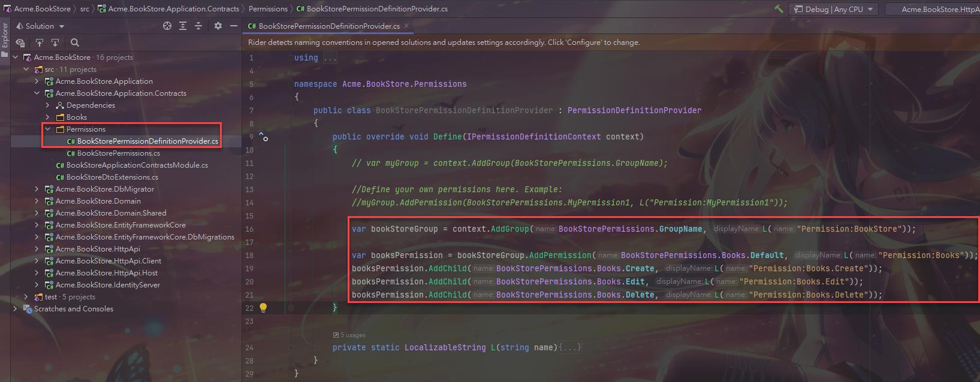Close the BookStorePermissionDefinitionProvider.cs tab
Screen dimensions: 980x382
pyautogui.click(x=406, y=26)
